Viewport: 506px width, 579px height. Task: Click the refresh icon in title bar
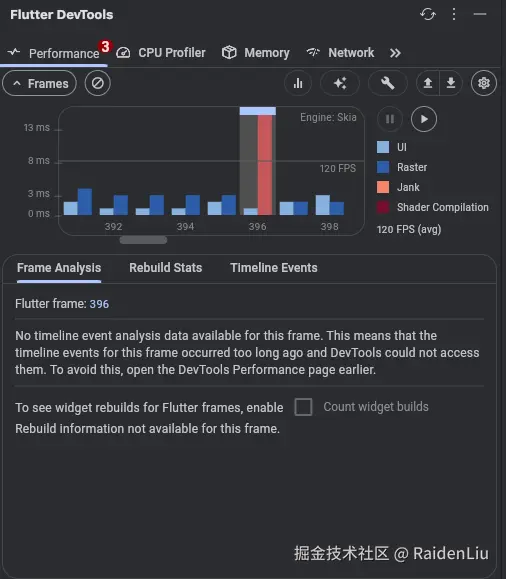point(428,14)
